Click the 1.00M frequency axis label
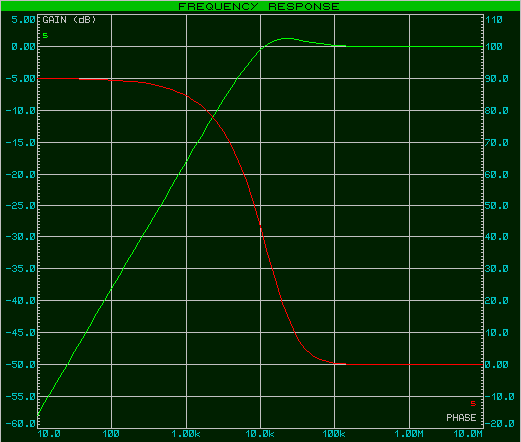This screenshot has width=521, height=442. pyautogui.click(x=409, y=434)
